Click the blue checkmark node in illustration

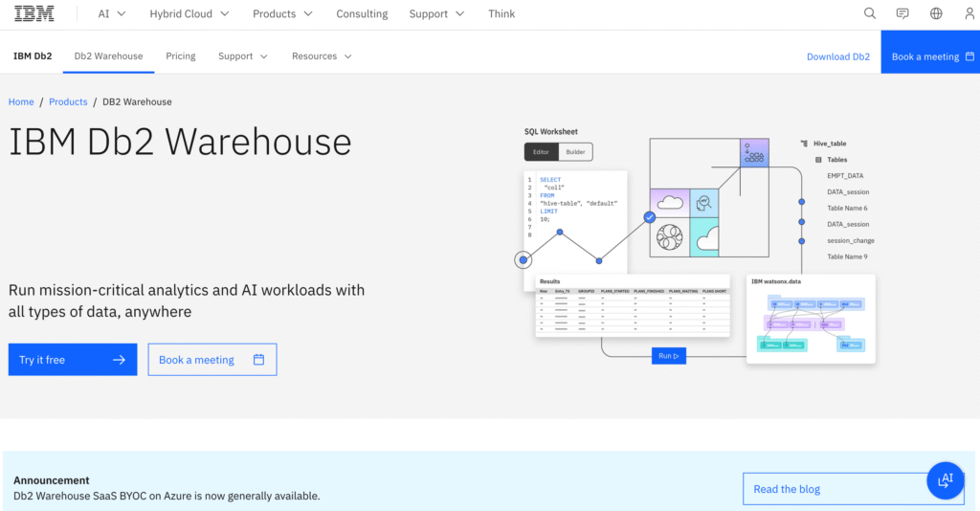(650, 217)
